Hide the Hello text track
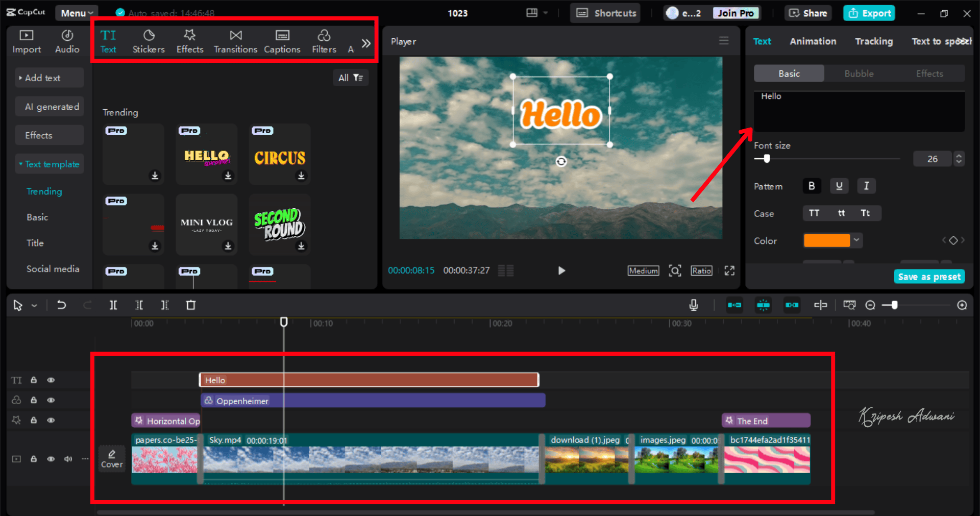The height and width of the screenshot is (516, 980). [51, 380]
